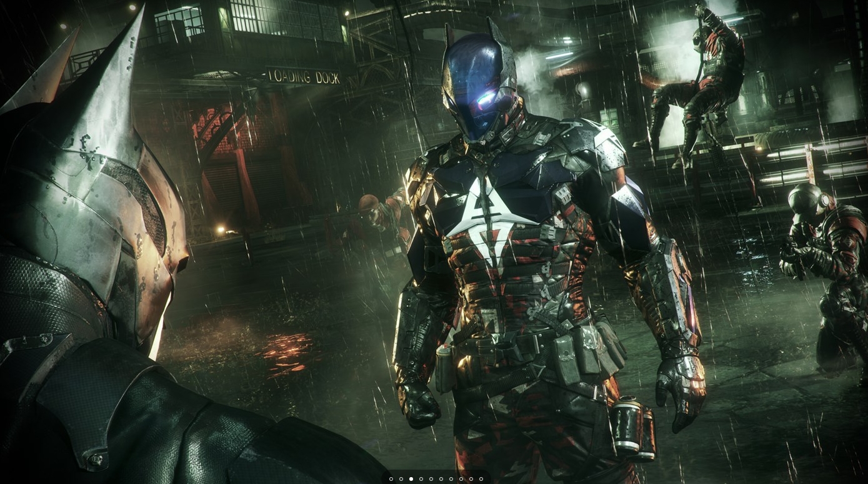The height and width of the screenshot is (484, 868).
Task: Go to the ninth pagination dot
Action: 471,479
